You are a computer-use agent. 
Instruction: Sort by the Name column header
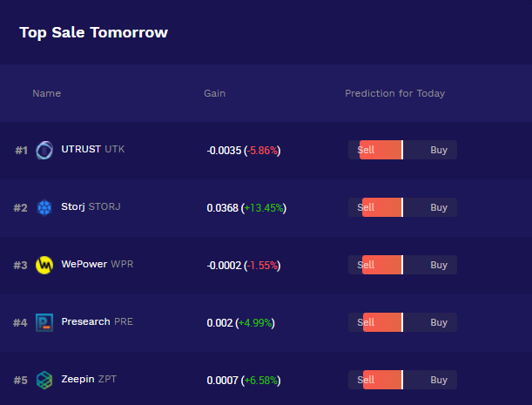(47, 93)
